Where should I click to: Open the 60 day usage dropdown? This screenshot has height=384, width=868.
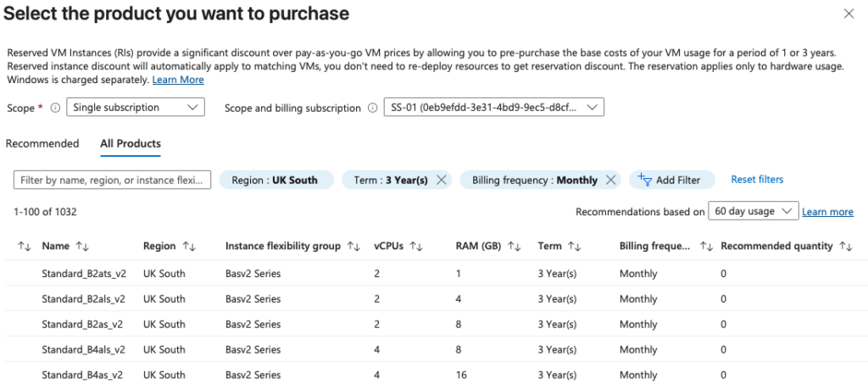754,211
